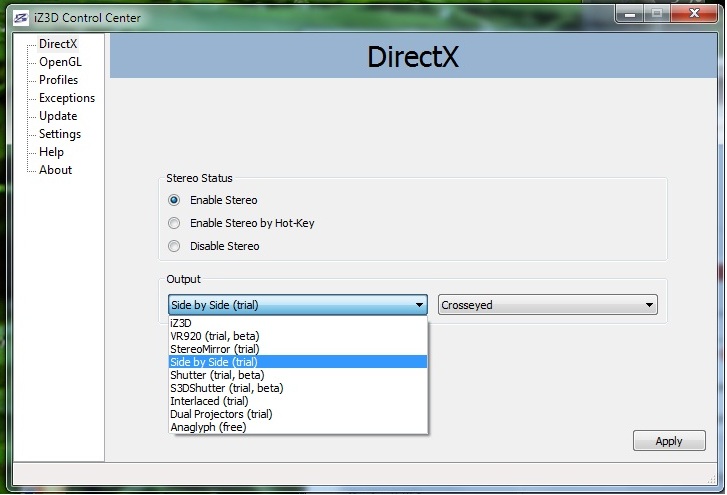Collapse the Side by Side output dropdown
Image resolution: width=727 pixels, height=495 pixels.
pos(298,305)
